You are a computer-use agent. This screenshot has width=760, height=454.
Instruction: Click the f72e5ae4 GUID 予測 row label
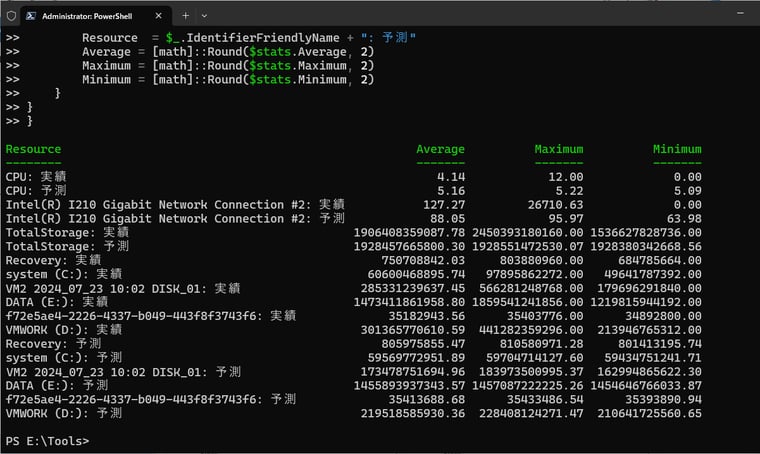(151, 400)
